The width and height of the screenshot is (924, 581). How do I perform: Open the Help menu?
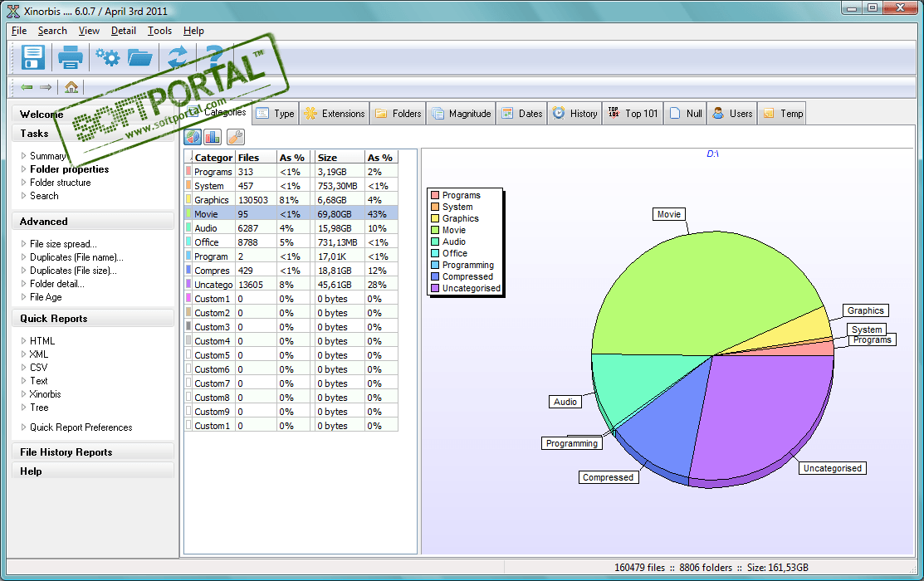tap(193, 31)
